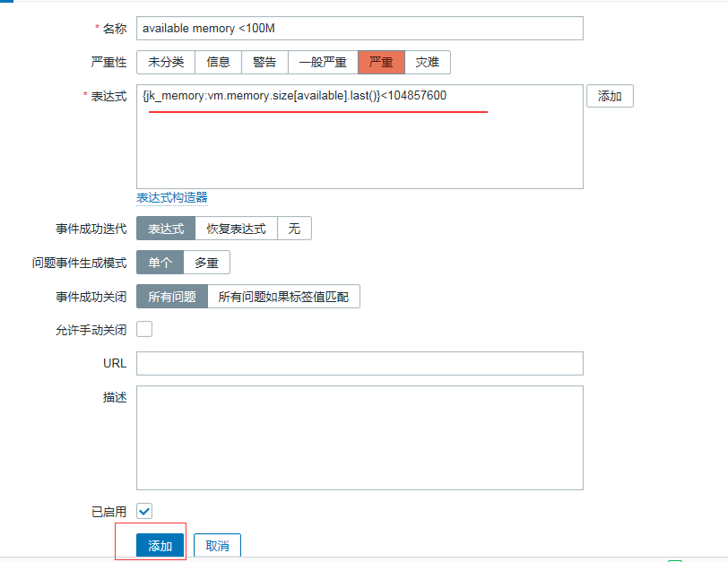Click the 取消 button
Image resolution: width=728 pixels, height=562 pixels.
click(217, 545)
